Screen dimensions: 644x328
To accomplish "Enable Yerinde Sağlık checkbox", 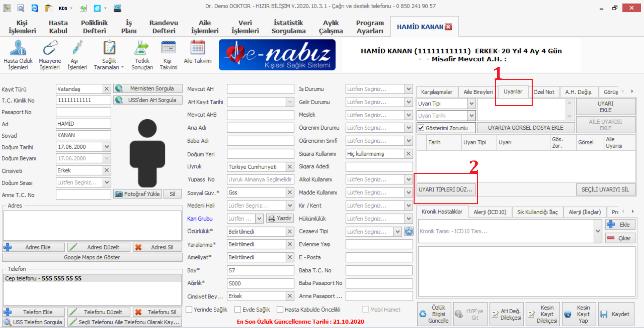I will click(189, 309).
